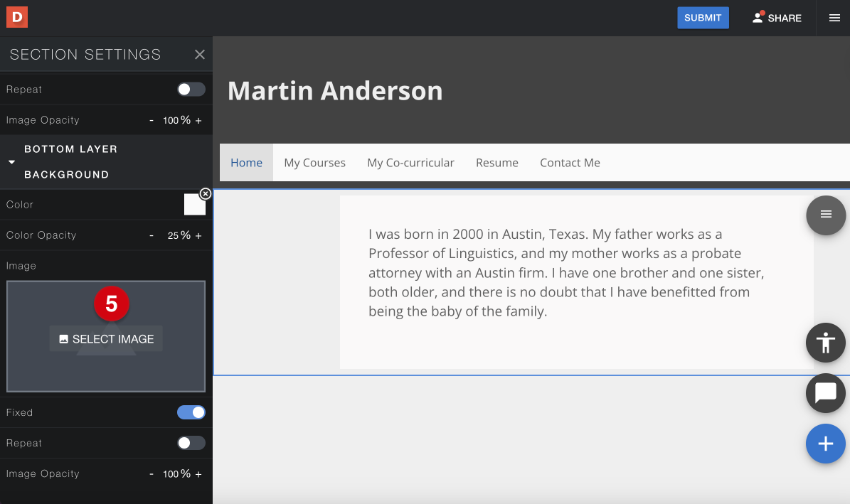Click the image placeholder thumbnail area

point(106,336)
